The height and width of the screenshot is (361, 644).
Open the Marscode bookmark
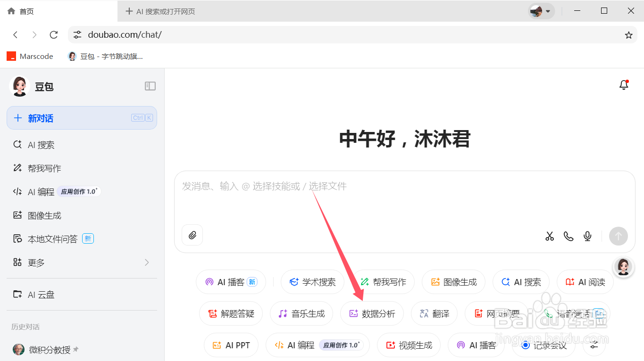click(x=30, y=56)
